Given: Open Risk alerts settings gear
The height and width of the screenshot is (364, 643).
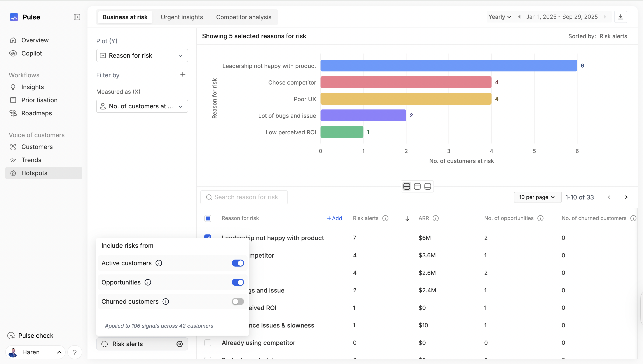Looking at the screenshot, I should 180,344.
